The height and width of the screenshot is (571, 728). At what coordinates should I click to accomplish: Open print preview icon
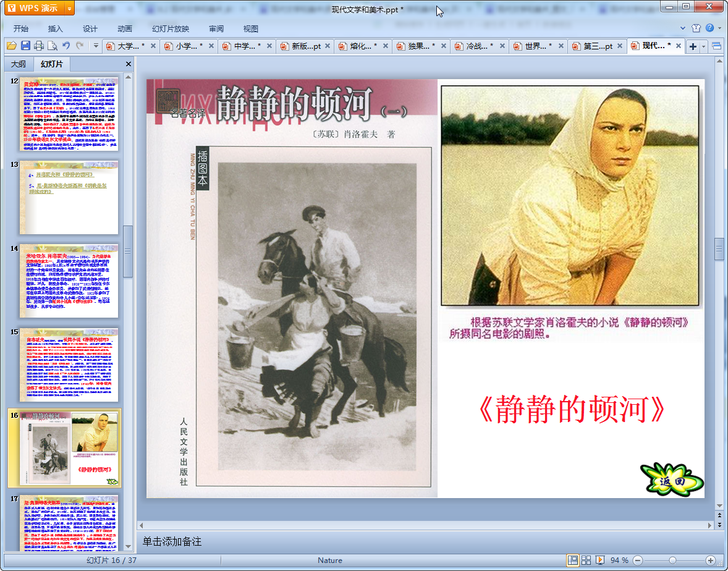53,46
